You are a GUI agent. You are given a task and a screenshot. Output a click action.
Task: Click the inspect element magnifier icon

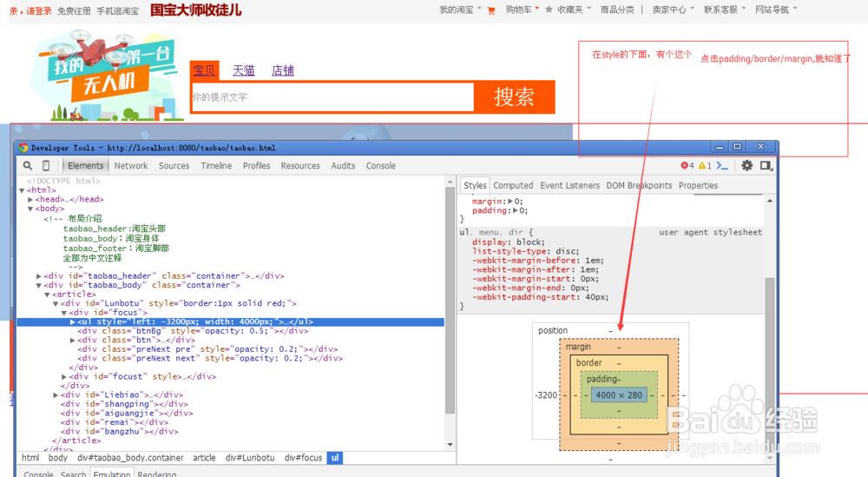coord(28,165)
